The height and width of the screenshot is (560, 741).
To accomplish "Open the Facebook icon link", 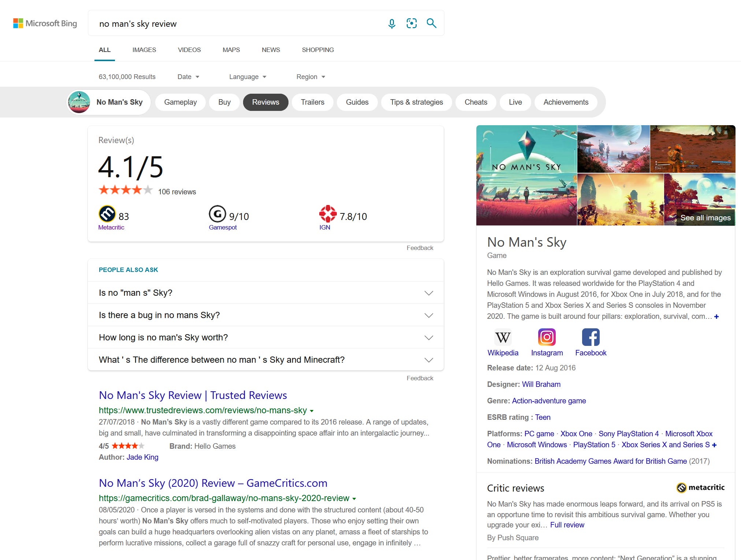I will click(x=591, y=337).
